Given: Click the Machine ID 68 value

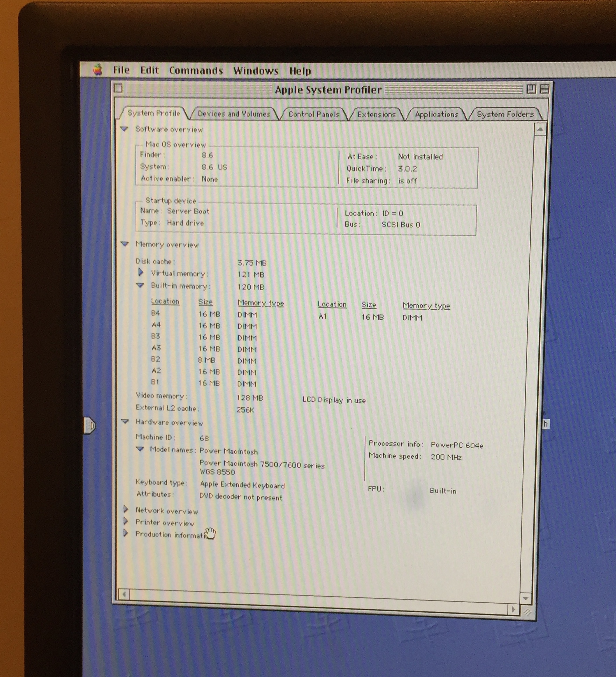Looking at the screenshot, I should 204,438.
